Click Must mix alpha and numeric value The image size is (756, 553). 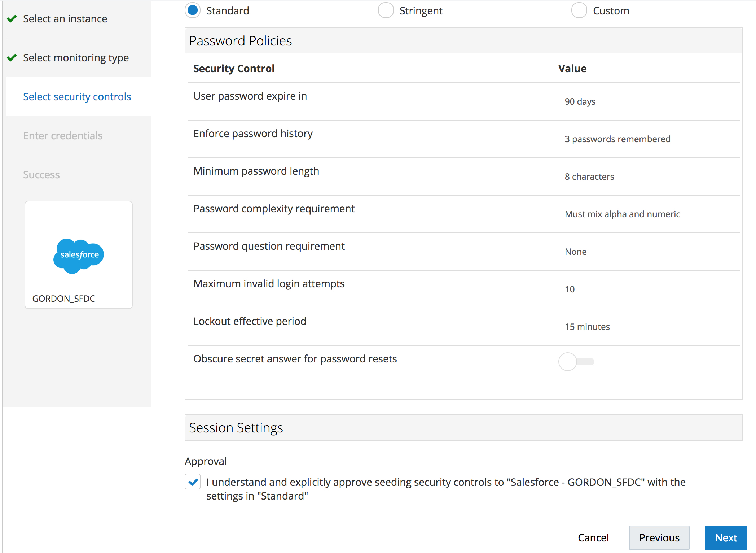(x=622, y=214)
